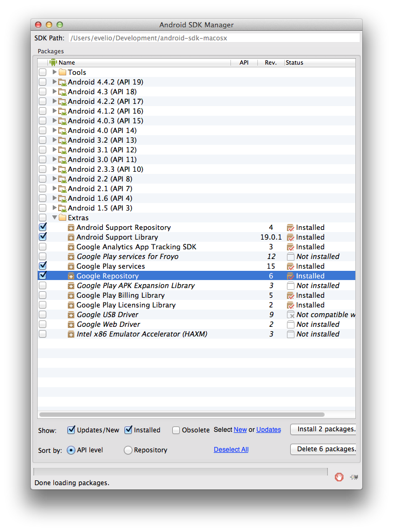
Task: Click the Install 2 packages button
Action: (x=323, y=429)
